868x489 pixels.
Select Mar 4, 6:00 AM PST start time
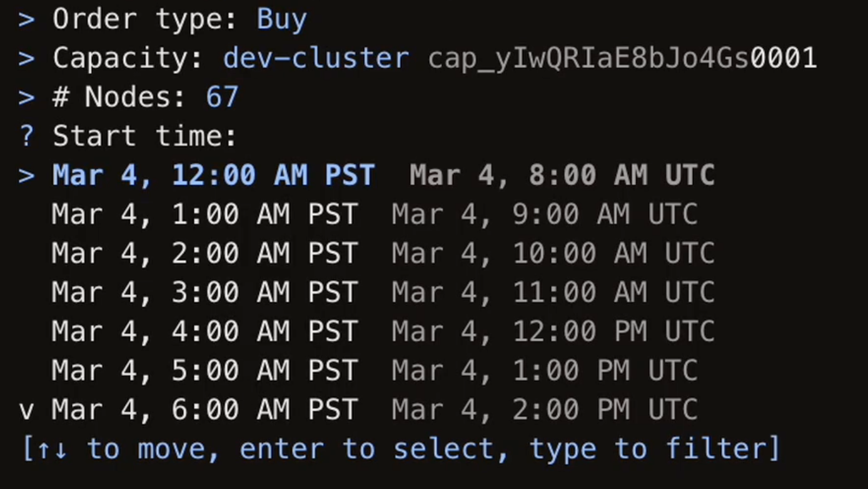click(204, 410)
